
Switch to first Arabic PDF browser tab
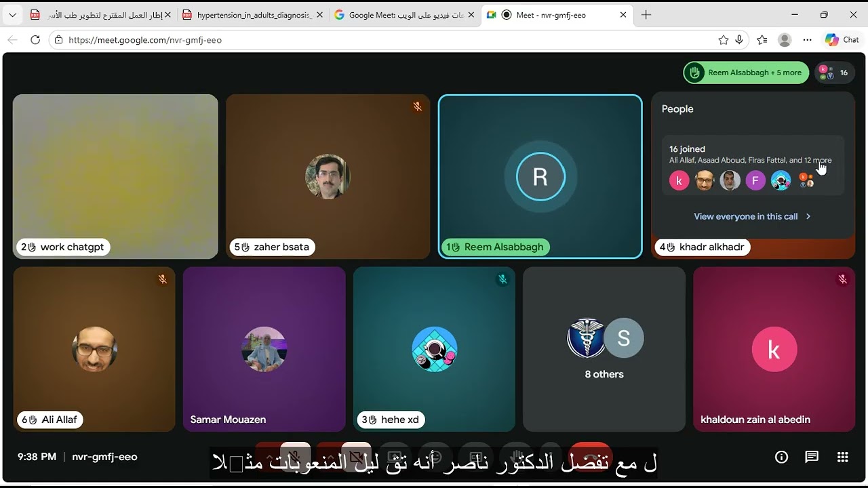[100, 15]
